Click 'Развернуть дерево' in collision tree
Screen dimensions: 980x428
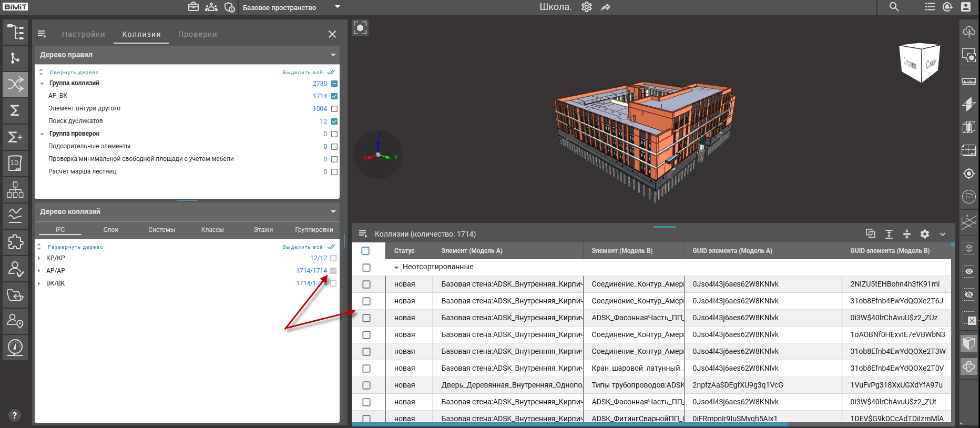coord(75,247)
